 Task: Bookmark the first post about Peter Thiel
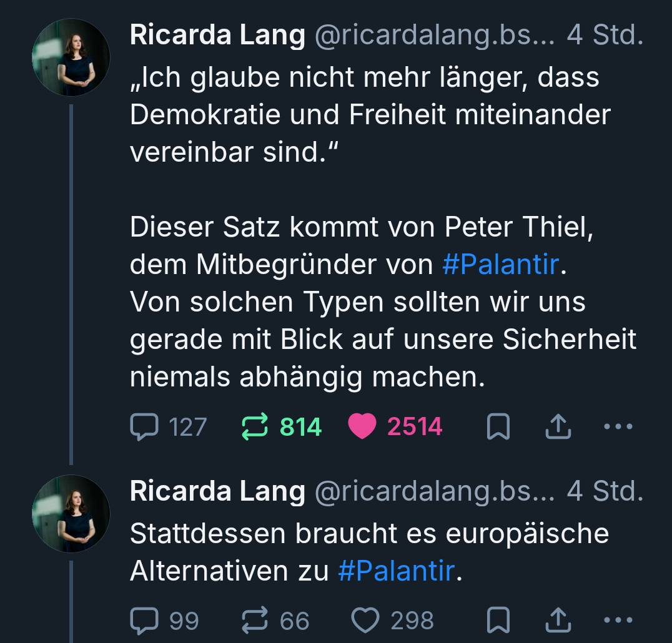[x=498, y=428]
